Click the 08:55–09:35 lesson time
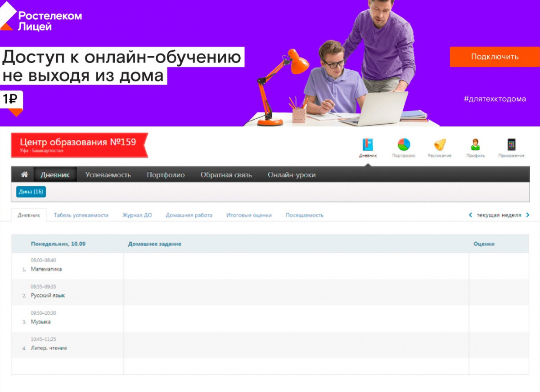This screenshot has width=540, height=392. pos(43,287)
